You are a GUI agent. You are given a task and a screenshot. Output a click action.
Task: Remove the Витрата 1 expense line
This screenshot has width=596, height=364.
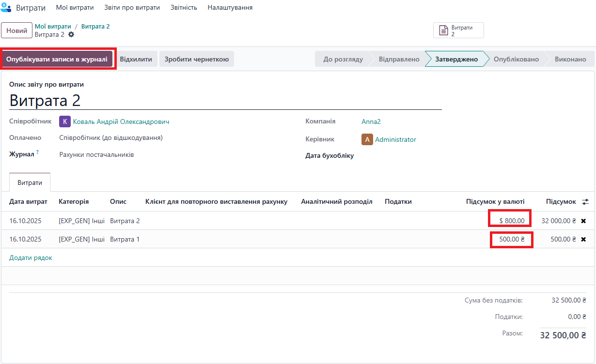point(583,239)
